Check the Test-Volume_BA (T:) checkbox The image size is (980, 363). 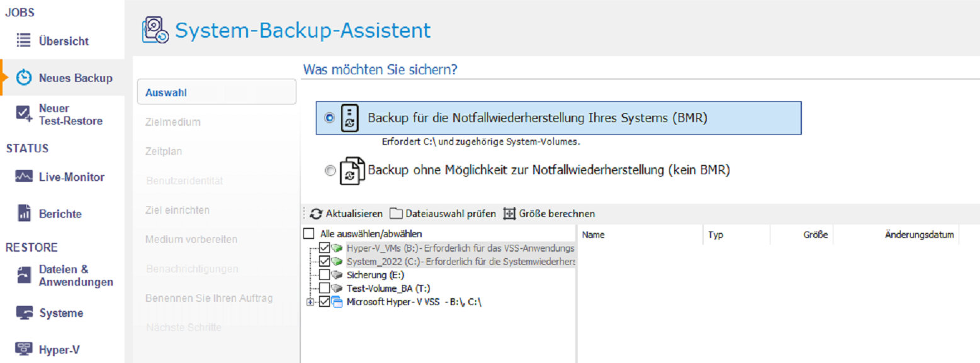pyautogui.click(x=324, y=288)
